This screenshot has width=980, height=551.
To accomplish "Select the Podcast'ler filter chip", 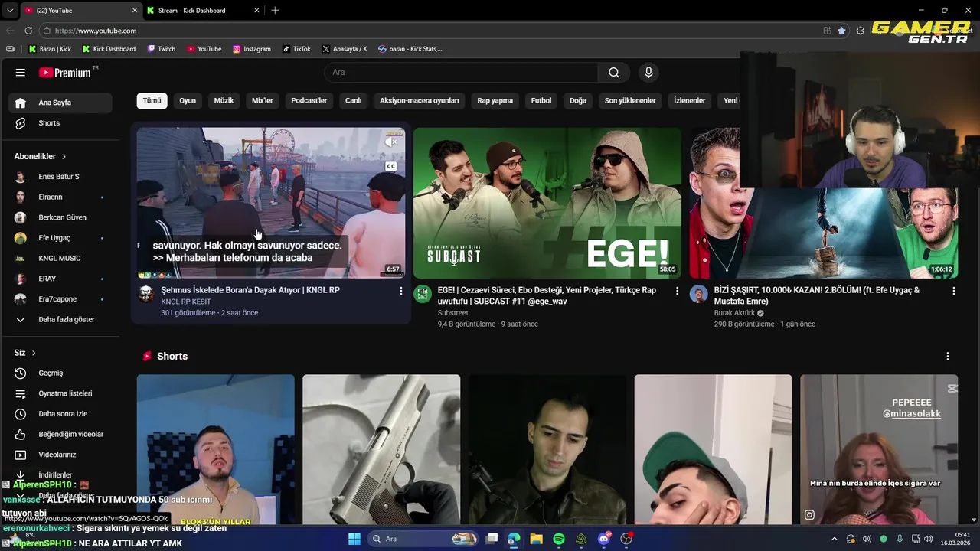I will point(309,100).
